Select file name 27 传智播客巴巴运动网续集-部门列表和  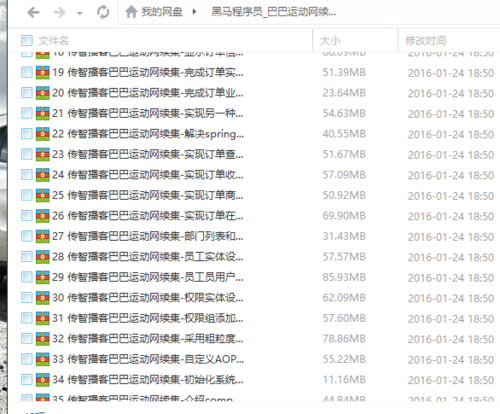coord(148,236)
